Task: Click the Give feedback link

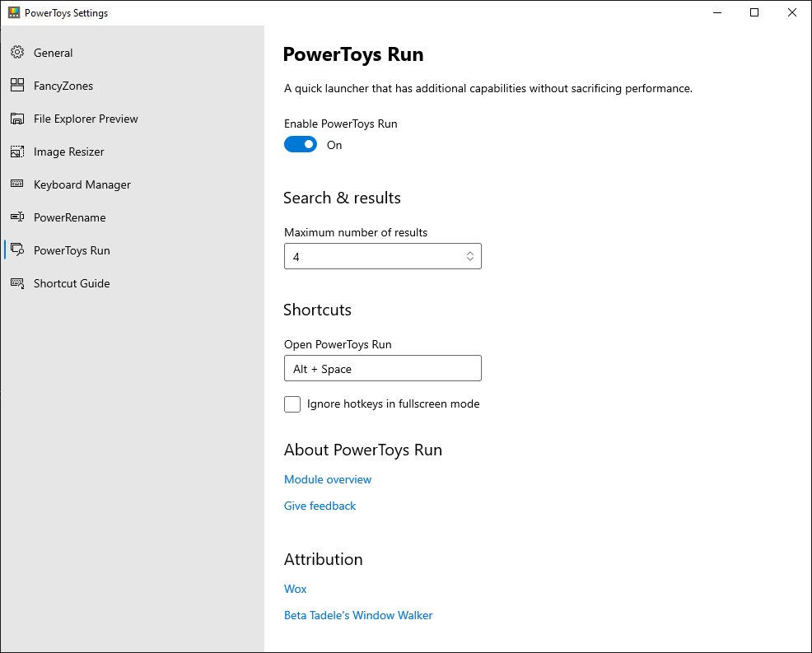Action: pyautogui.click(x=320, y=506)
